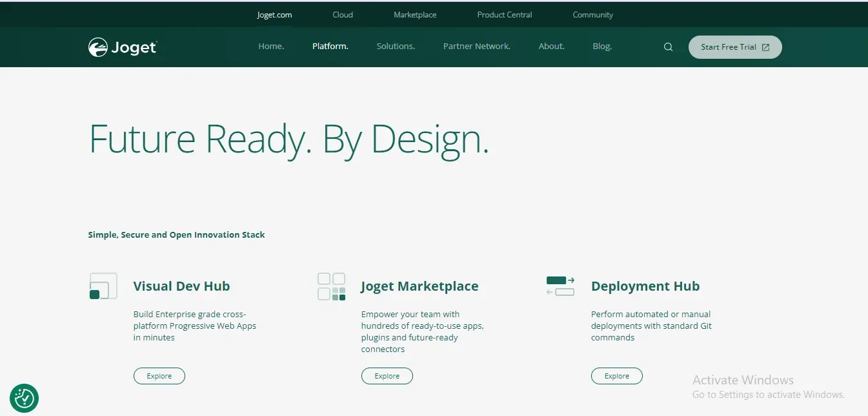Image resolution: width=868 pixels, height=416 pixels.
Task: Click the Deployment Hub heading
Action: (645, 286)
